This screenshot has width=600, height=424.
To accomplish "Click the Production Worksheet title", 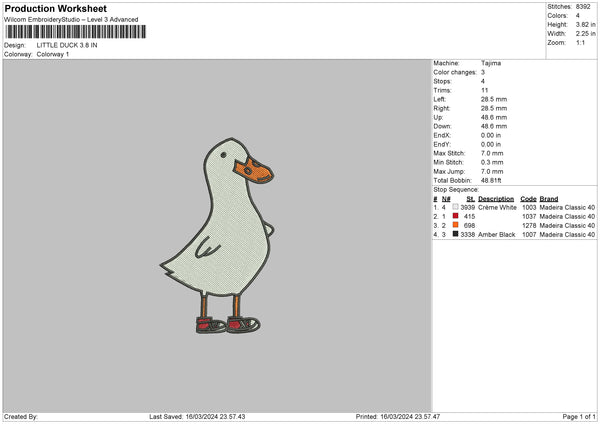I will pyautogui.click(x=55, y=8).
